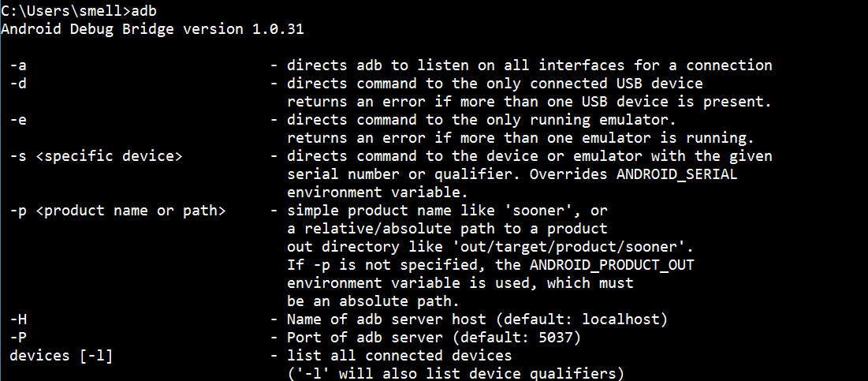Click the 'be an absolute path.' line
Screen dimensions: 868x381
[x=374, y=301]
